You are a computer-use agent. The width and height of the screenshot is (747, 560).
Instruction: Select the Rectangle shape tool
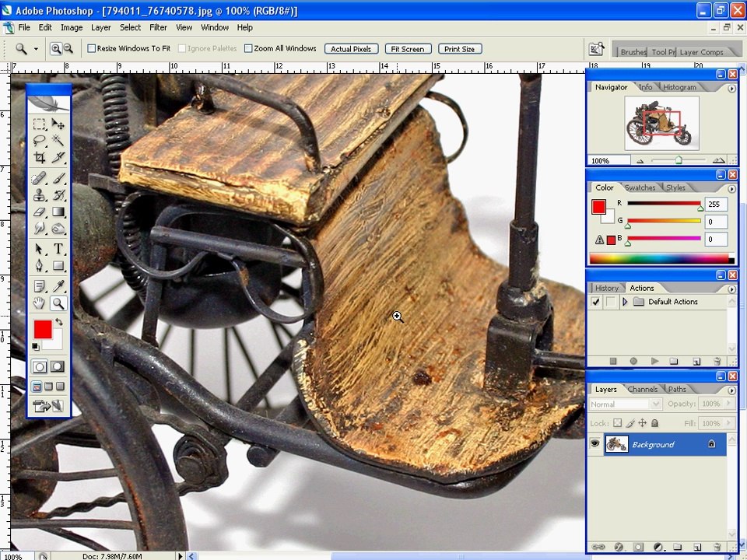pos(58,266)
